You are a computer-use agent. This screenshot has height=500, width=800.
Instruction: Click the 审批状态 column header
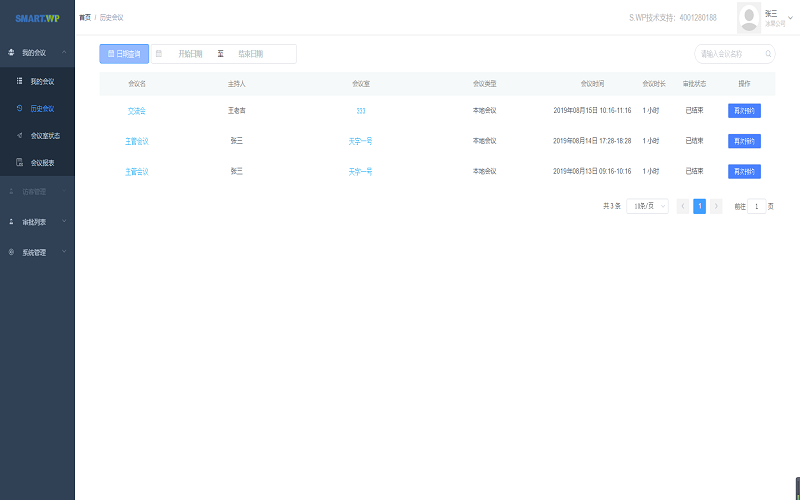click(x=694, y=84)
